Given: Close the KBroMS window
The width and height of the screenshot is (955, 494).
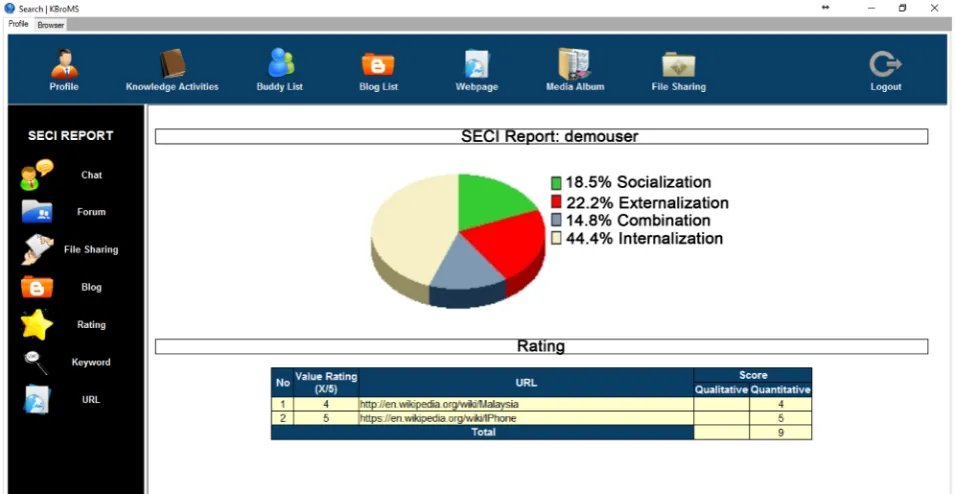Looking at the screenshot, I should 934,8.
